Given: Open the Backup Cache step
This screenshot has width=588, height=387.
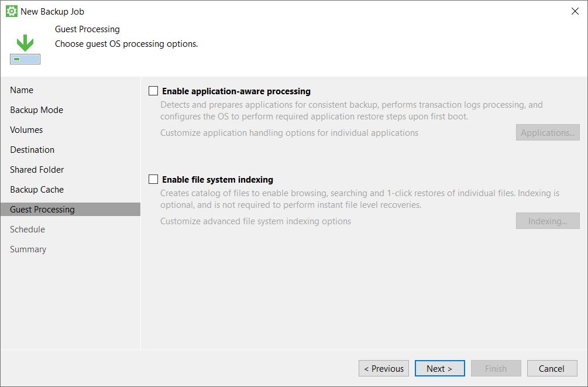Looking at the screenshot, I should point(37,190).
